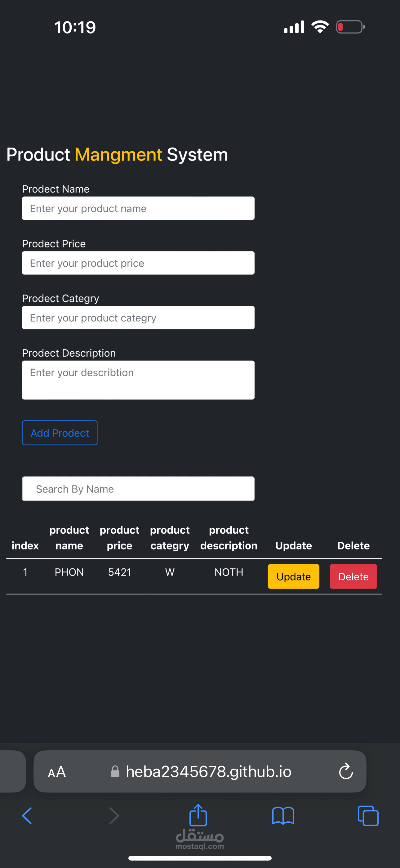Tap the Safari back arrow
This screenshot has height=868, width=400.
(x=27, y=816)
